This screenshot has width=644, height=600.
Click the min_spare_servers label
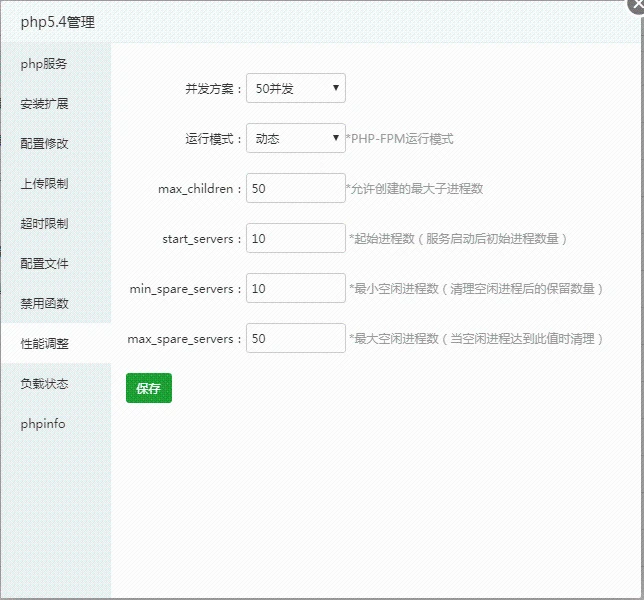pos(185,289)
